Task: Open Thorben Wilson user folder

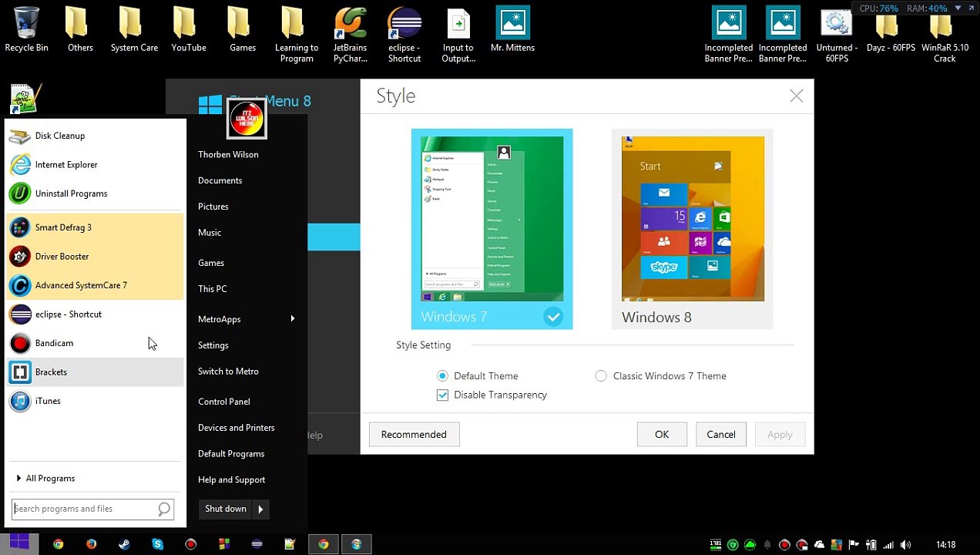Action: (228, 154)
